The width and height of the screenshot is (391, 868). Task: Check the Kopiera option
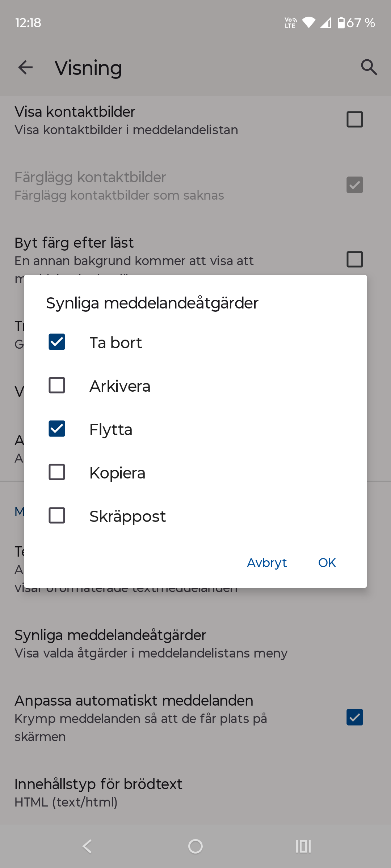[x=57, y=472]
